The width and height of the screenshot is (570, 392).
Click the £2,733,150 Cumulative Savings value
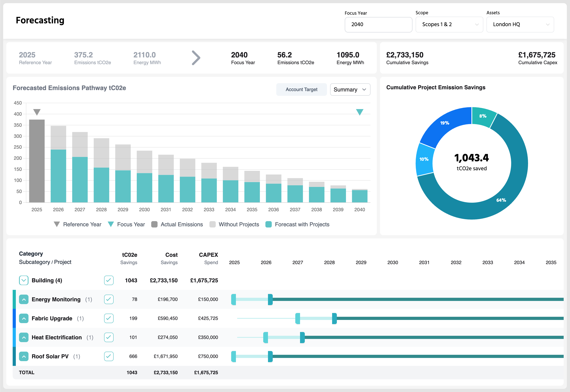click(405, 55)
